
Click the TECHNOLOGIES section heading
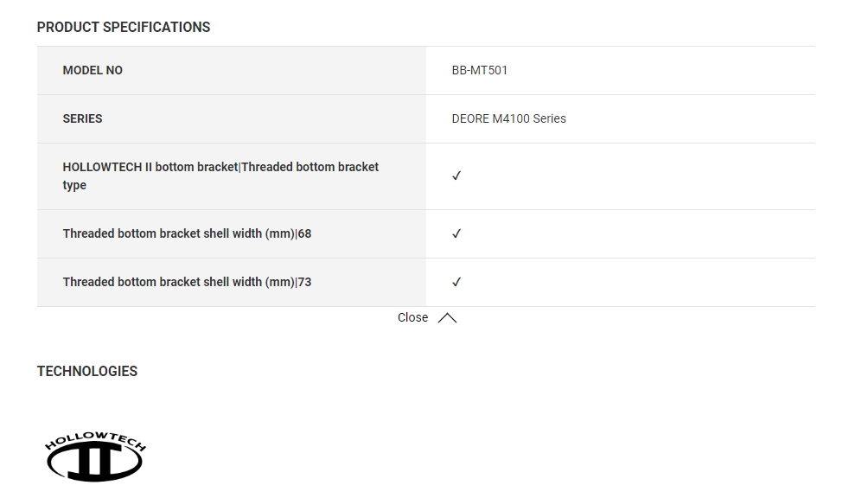pos(87,371)
